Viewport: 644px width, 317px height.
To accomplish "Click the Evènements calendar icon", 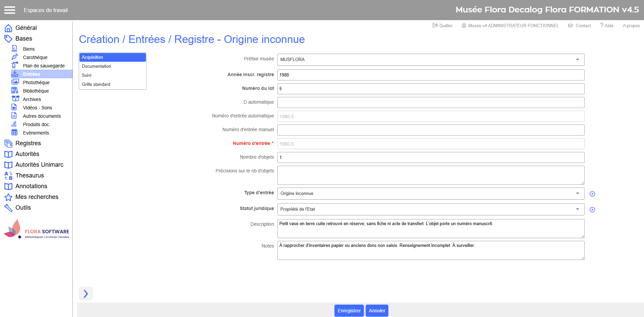I will (14, 132).
